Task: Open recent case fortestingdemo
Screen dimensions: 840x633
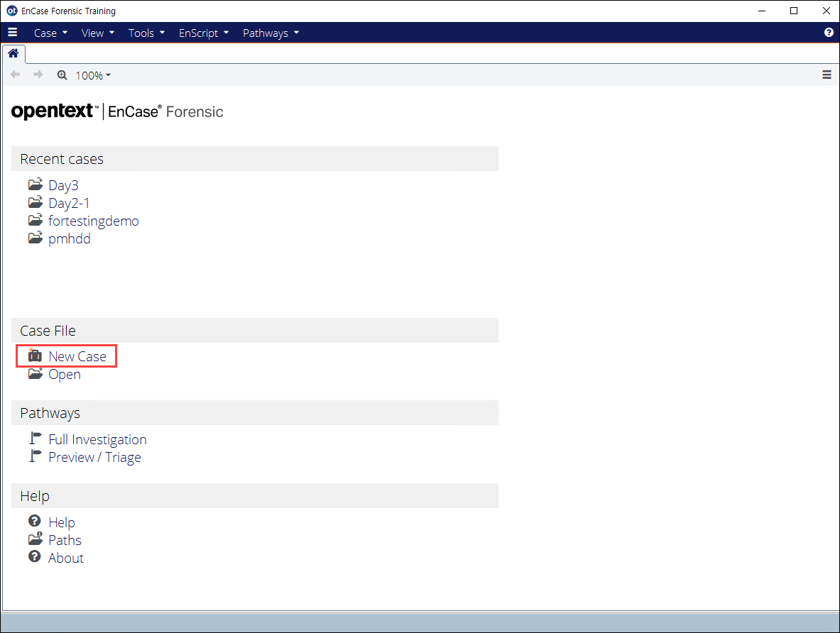Action: 93,221
